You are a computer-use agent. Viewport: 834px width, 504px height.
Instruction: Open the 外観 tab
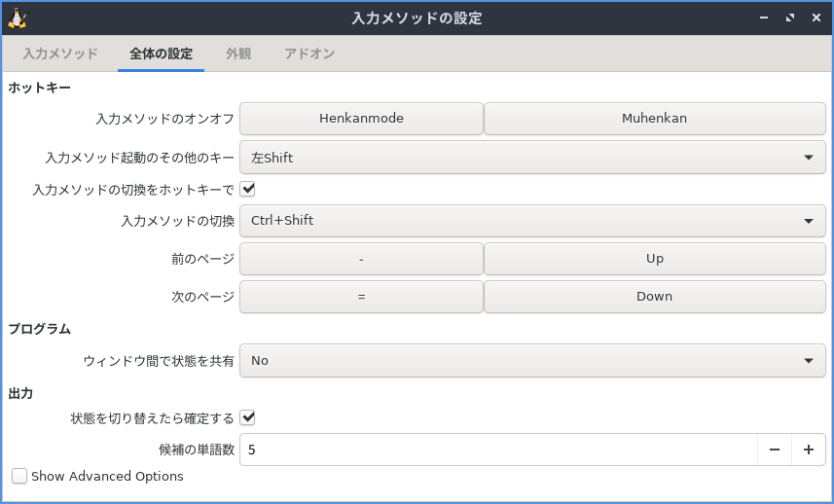(238, 54)
